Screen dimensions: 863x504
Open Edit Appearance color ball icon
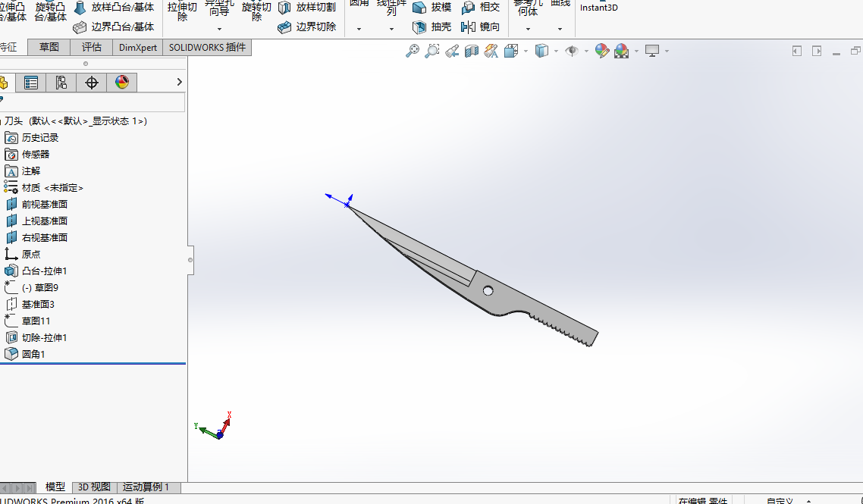point(602,52)
